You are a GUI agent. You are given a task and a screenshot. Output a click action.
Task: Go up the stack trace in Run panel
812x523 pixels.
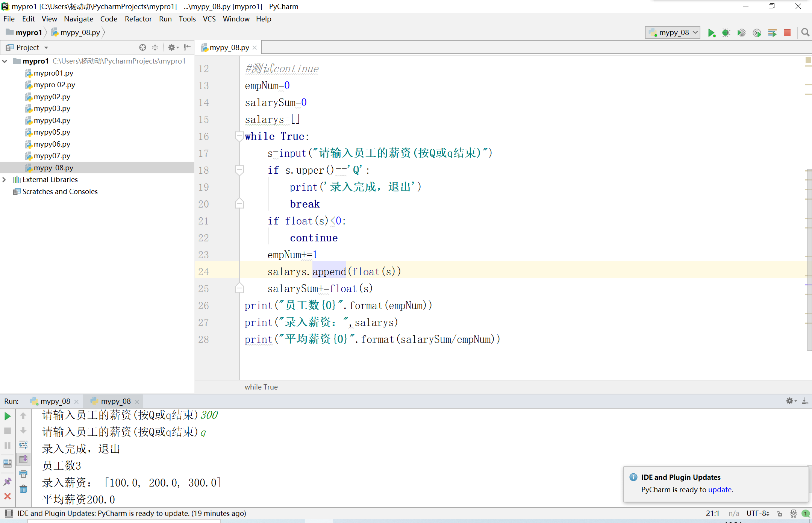(23, 416)
